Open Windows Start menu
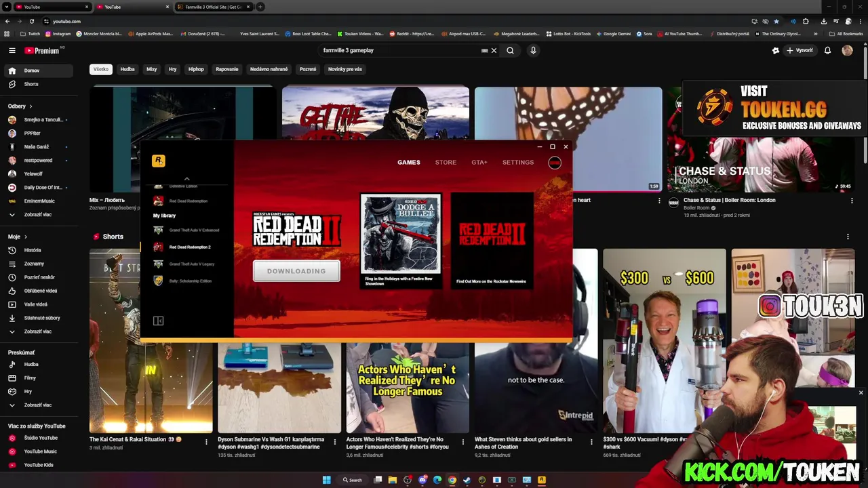 point(326,480)
